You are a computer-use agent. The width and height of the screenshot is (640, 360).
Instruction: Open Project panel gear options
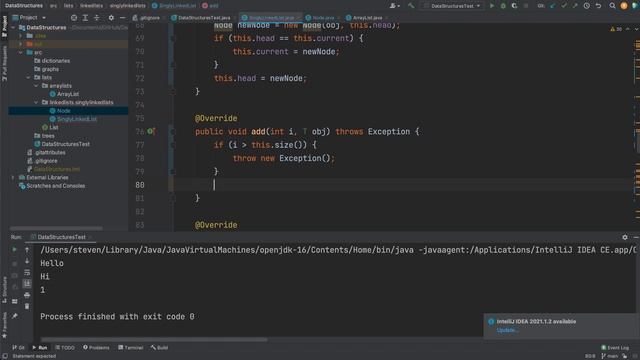[111, 18]
